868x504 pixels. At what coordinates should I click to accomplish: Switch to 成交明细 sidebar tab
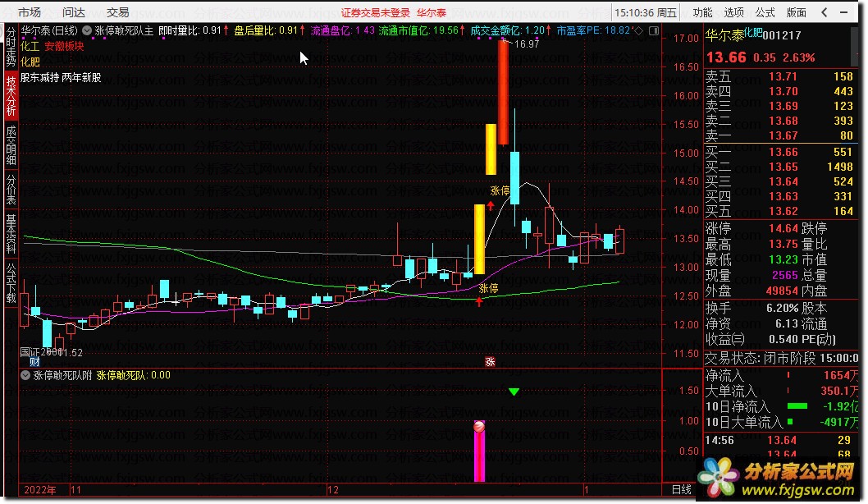tap(11, 145)
